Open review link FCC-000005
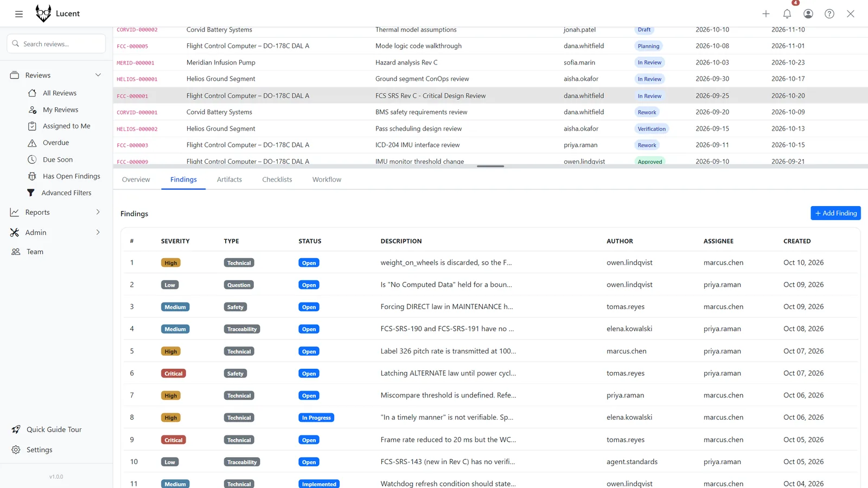Image resolution: width=868 pixels, height=488 pixels. [132, 47]
